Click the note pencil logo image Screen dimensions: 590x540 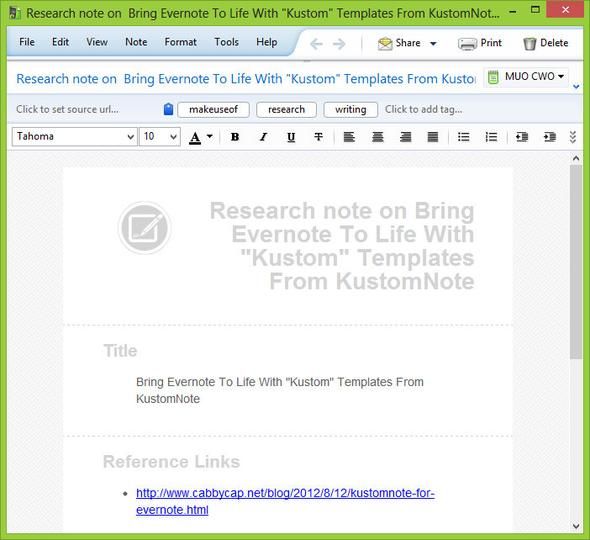[x=145, y=228]
